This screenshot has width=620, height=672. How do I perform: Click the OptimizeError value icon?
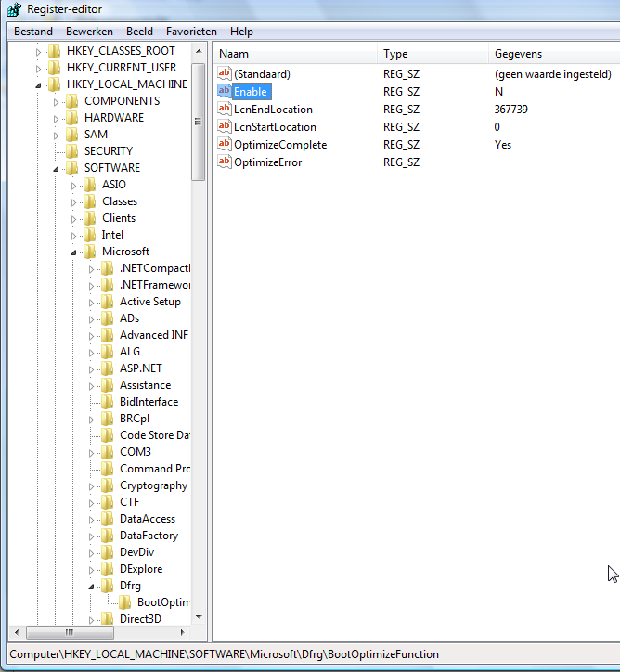pyautogui.click(x=225, y=162)
